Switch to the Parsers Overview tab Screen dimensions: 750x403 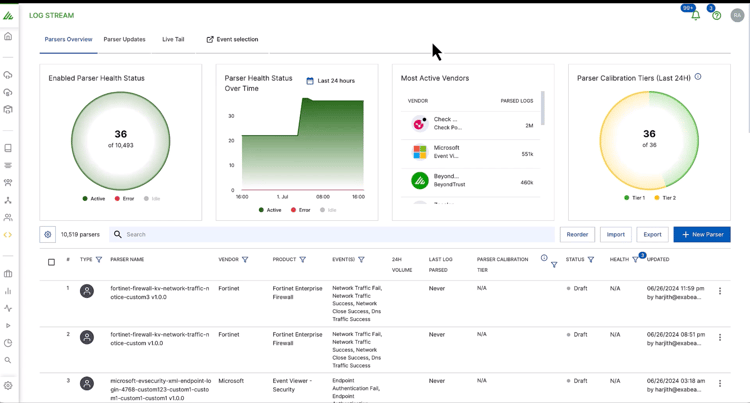click(x=68, y=40)
